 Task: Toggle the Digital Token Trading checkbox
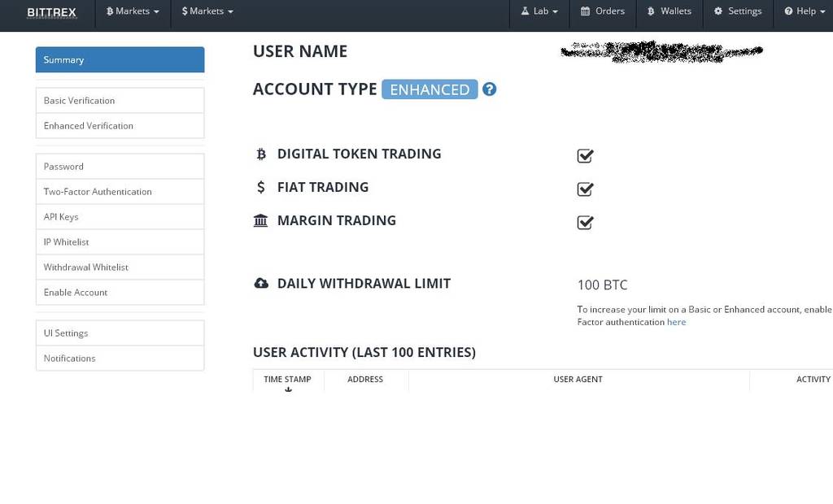tap(585, 156)
